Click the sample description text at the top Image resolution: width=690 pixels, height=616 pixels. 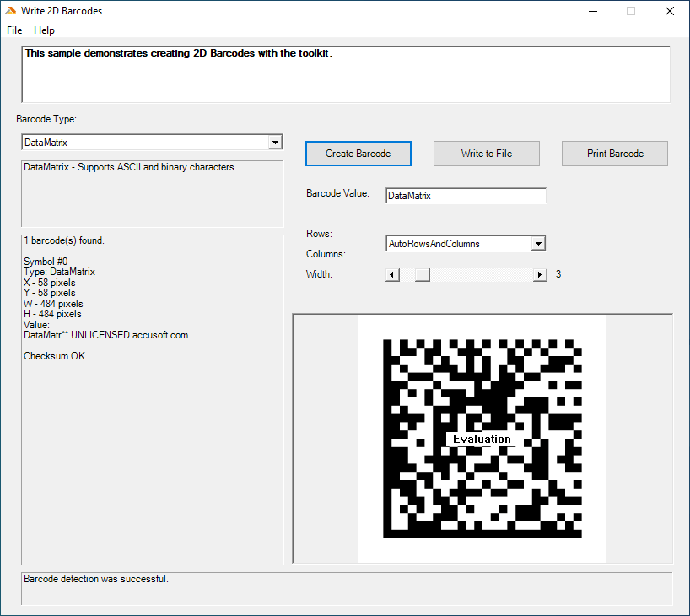pos(169,52)
